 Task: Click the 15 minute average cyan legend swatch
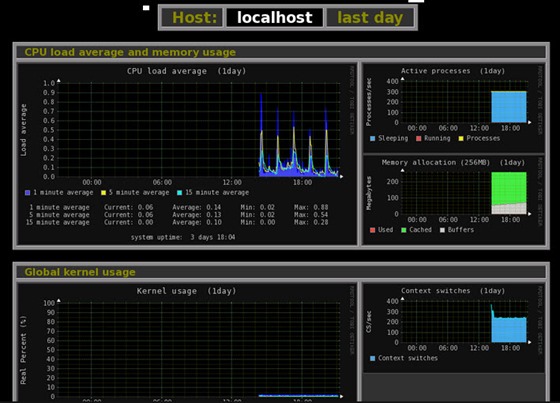coord(180,193)
